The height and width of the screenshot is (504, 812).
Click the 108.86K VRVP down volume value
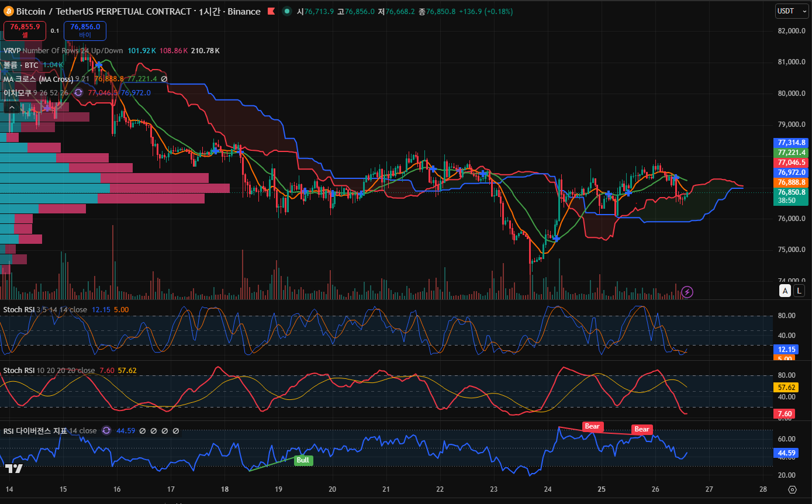click(x=173, y=51)
